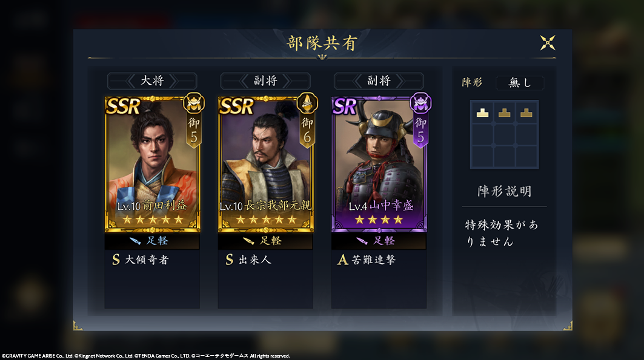Click the yellow 足軽 spear icon under 長宗我部元親
This screenshot has width=644, height=360.
pos(248,241)
